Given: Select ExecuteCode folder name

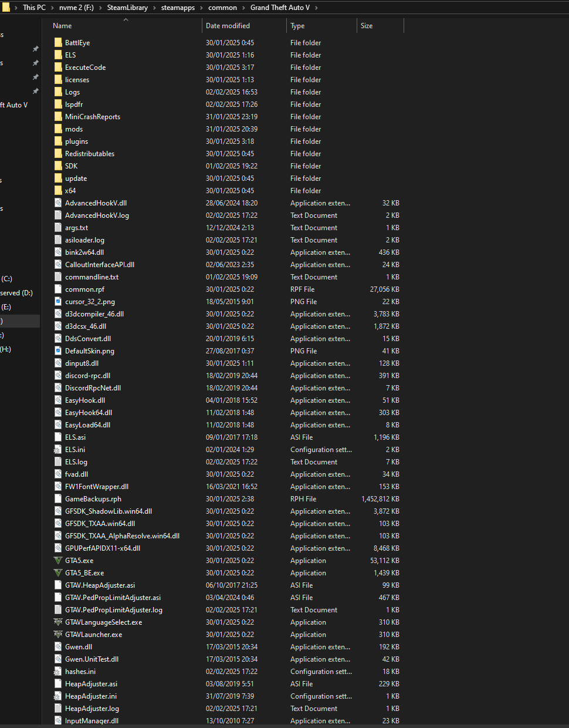Looking at the screenshot, I should coord(85,68).
